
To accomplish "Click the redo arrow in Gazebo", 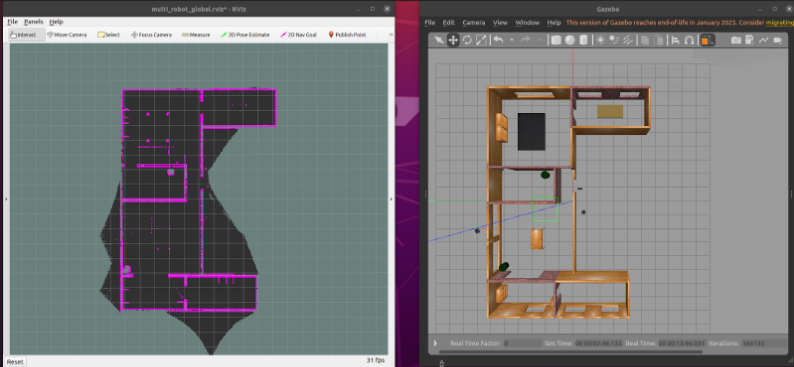I will [x=526, y=40].
